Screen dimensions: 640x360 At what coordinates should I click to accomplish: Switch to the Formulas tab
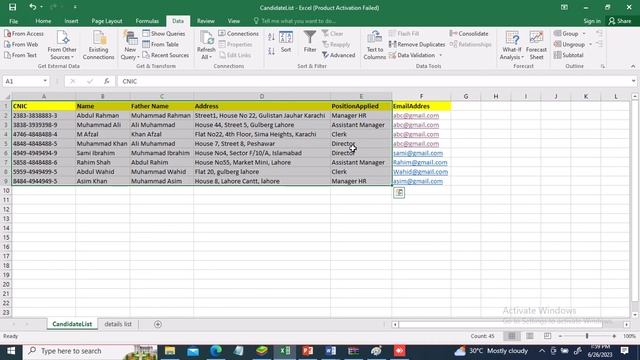click(147, 21)
